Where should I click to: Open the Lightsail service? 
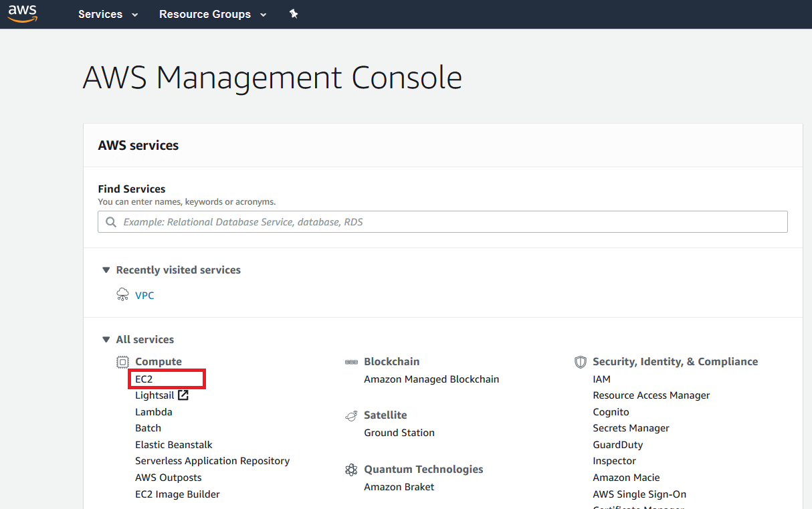tap(155, 395)
